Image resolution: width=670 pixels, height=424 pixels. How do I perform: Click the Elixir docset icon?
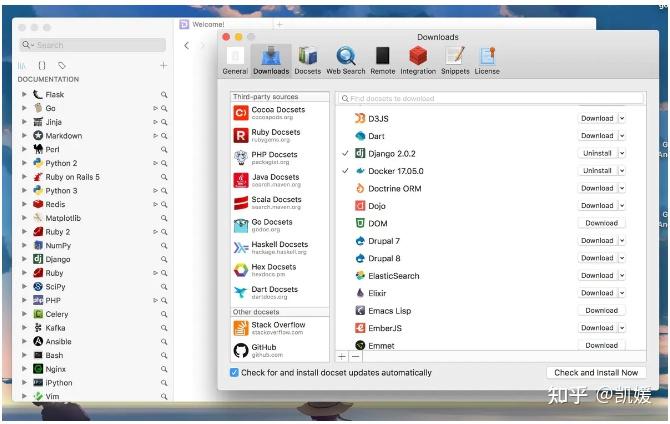[x=360, y=293]
